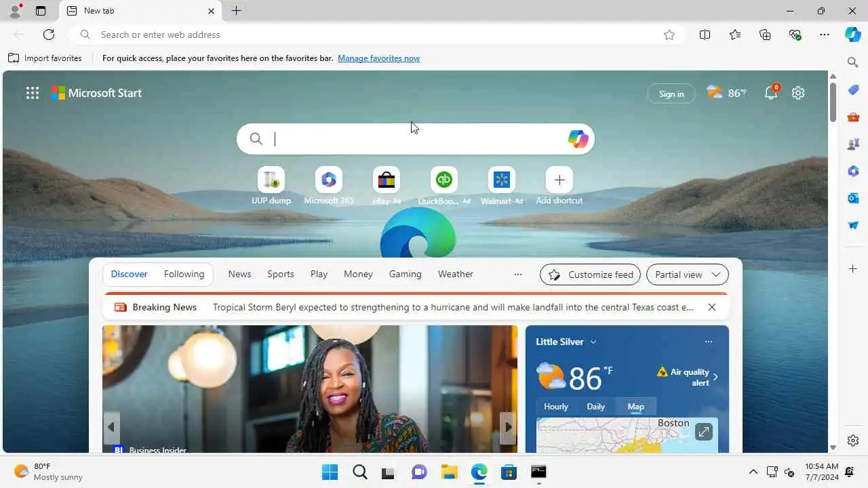
Task: Open the Copilot sidebar icon
Action: coord(853,35)
